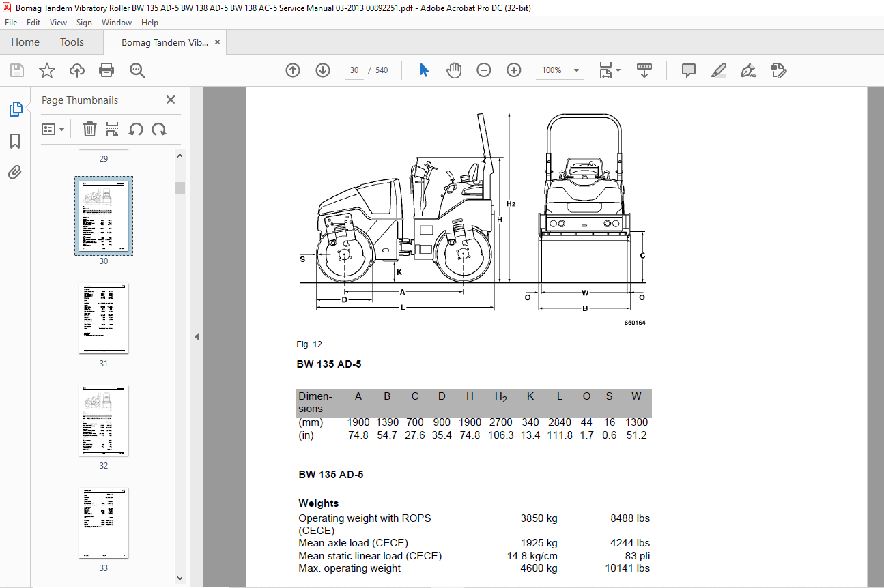Open Page Thumbnails sidebar icon
The width and height of the screenshot is (884, 588).
[15, 109]
